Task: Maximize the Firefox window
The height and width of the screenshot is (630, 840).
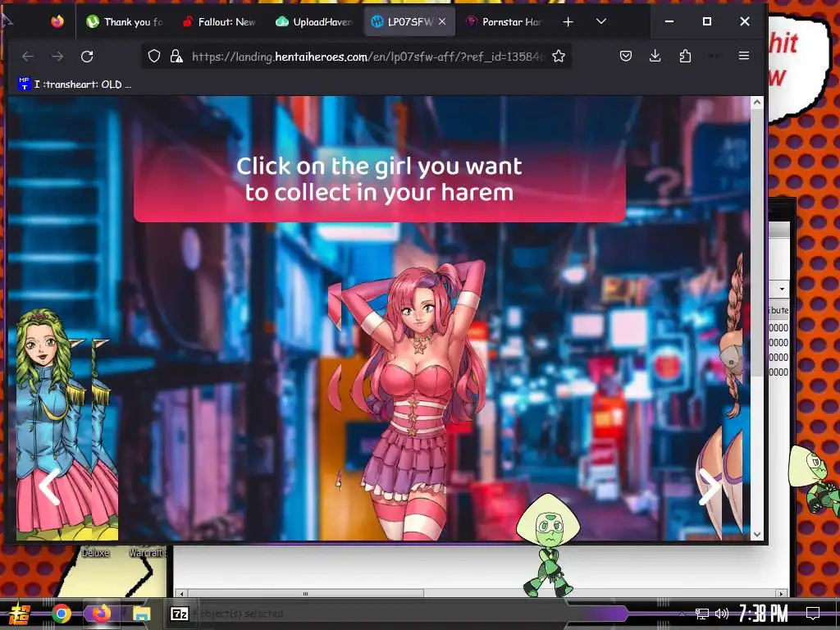Action: (707, 21)
